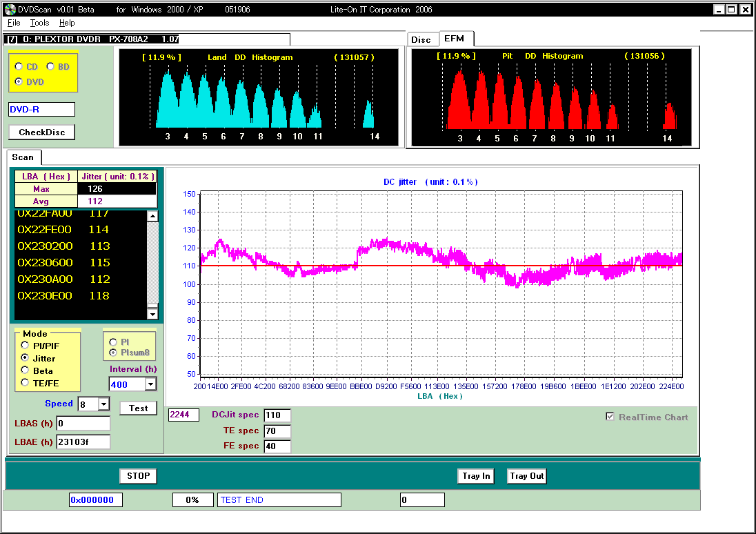This screenshot has height=534, width=756.
Task: Open the Tools menu
Action: (x=39, y=23)
